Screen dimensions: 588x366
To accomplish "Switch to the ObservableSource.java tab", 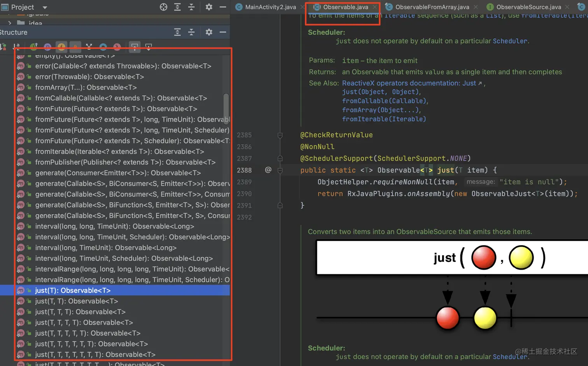I will click(528, 7).
